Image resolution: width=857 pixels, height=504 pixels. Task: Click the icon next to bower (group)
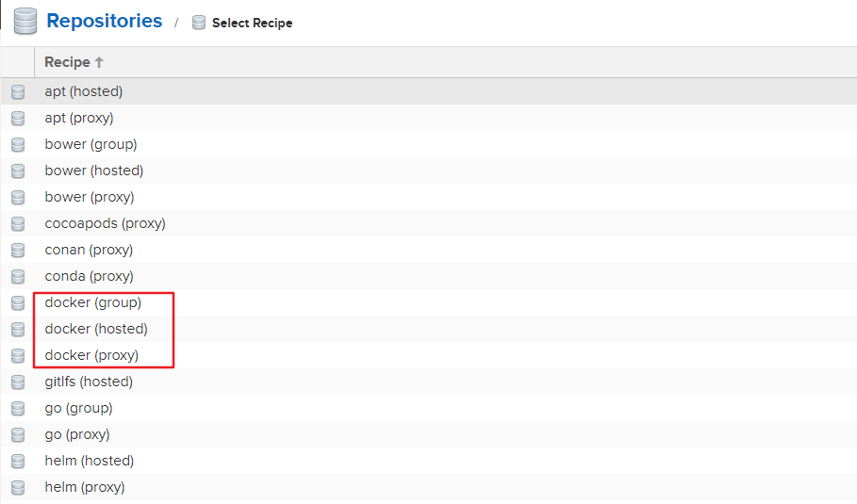click(18, 145)
